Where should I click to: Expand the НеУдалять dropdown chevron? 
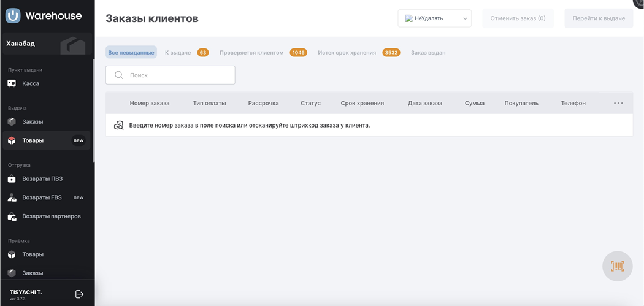point(465,18)
